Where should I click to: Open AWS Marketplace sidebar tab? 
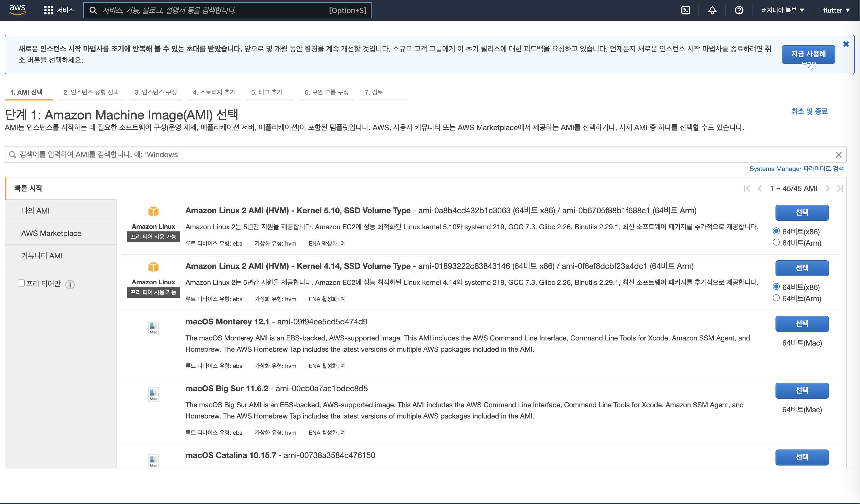[x=51, y=233]
